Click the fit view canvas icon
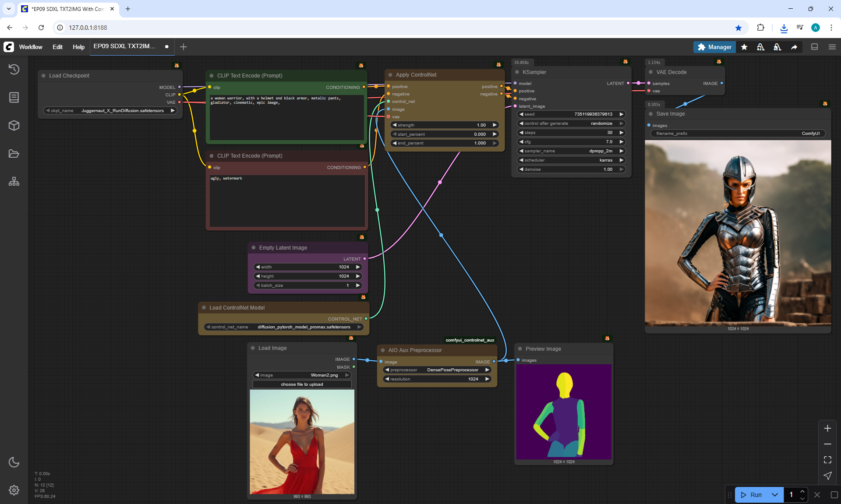Screen dimensions: 841x504 (827, 460)
